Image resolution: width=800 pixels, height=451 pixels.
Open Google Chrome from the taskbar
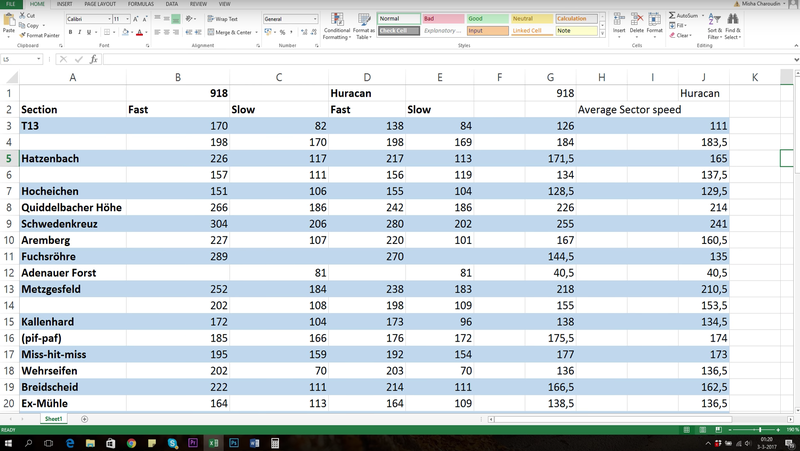coord(131,443)
